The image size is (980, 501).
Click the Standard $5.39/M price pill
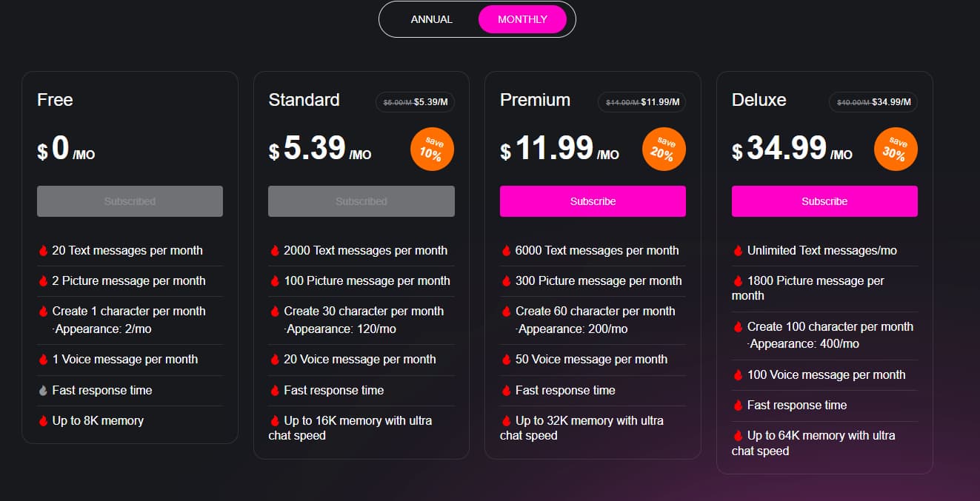415,102
